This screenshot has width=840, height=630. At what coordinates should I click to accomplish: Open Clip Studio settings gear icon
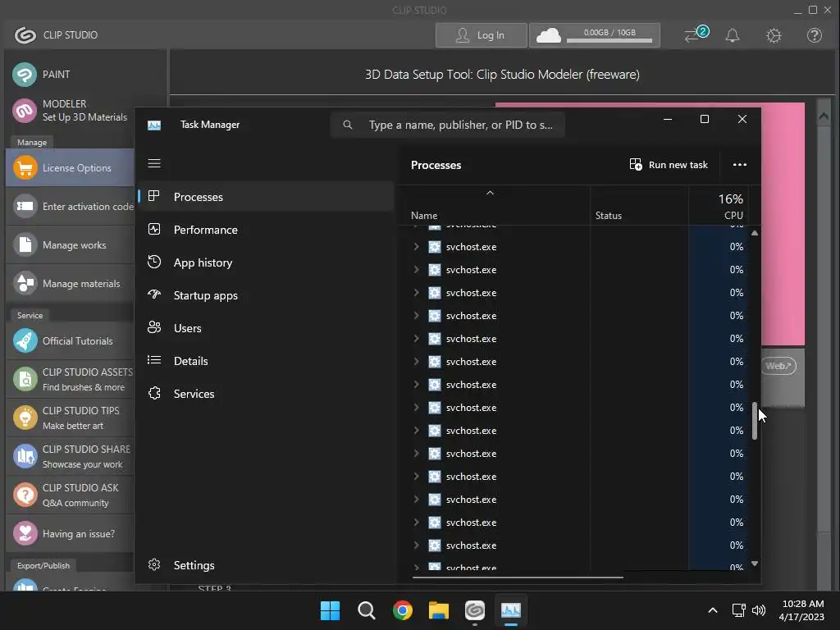click(x=774, y=35)
